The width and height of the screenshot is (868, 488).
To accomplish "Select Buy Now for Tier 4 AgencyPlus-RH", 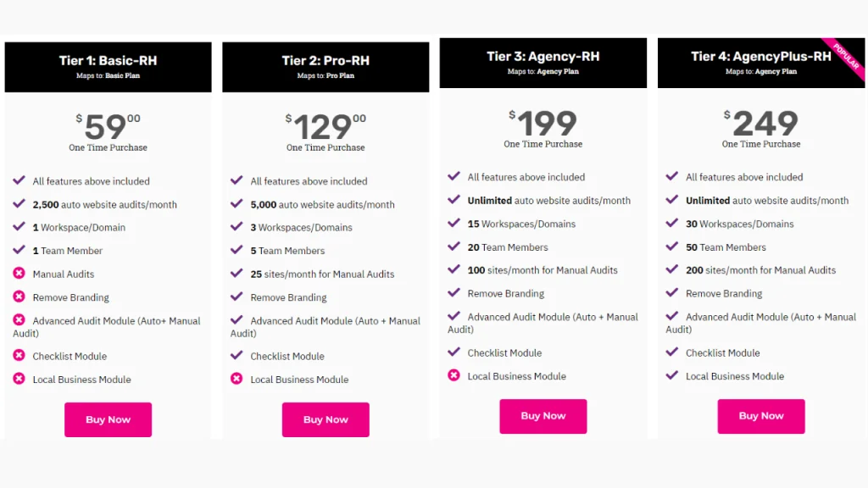I will 760,416.
